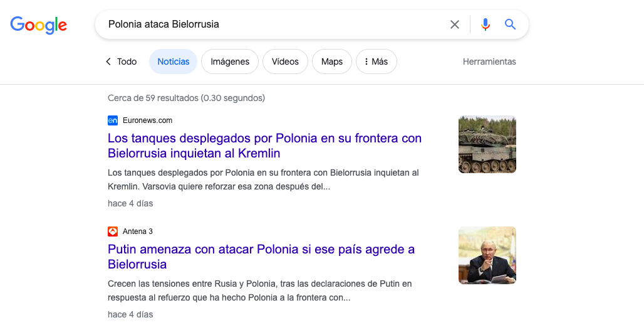Run search with the magnifying glass icon
Screen dimensions: 644x330
[x=511, y=24]
